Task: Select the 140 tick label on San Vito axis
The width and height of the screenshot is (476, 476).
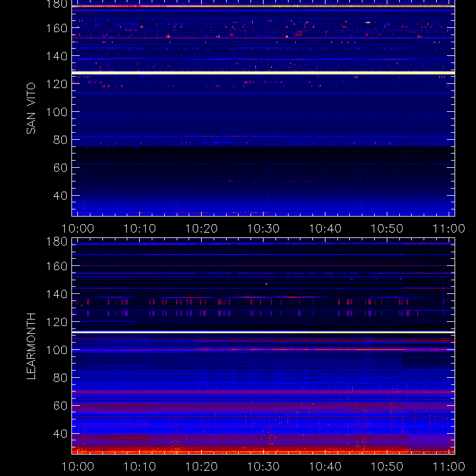Action: (57, 56)
